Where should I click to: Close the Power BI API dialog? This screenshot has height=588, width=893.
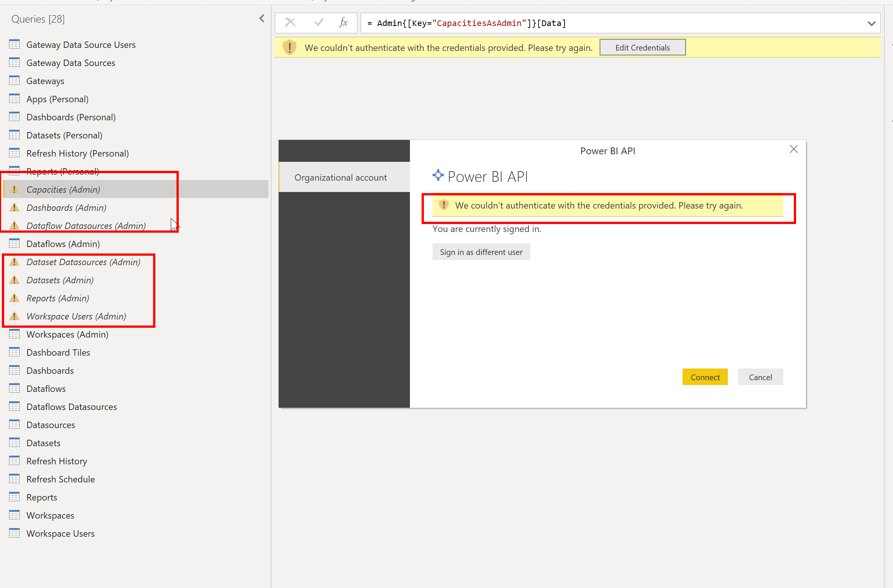794,149
